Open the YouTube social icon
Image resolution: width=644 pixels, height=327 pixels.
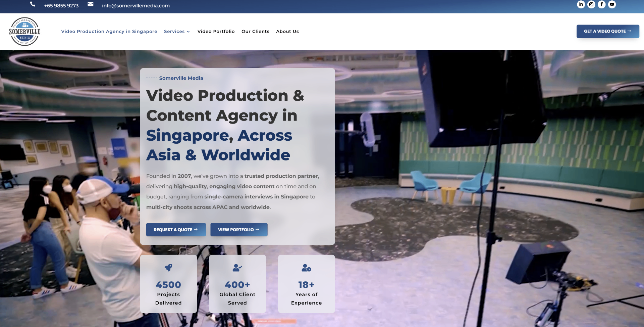coord(612,4)
